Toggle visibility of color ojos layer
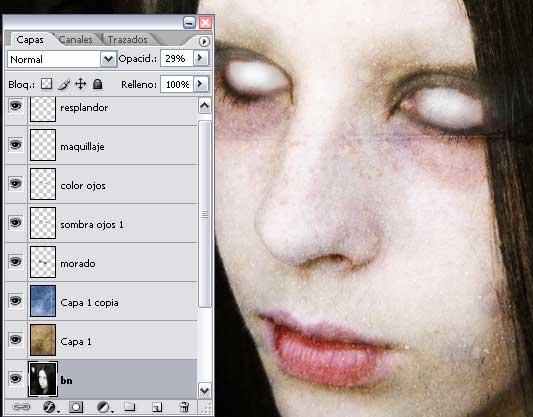Screen dimensions: 533x417 [15, 184]
